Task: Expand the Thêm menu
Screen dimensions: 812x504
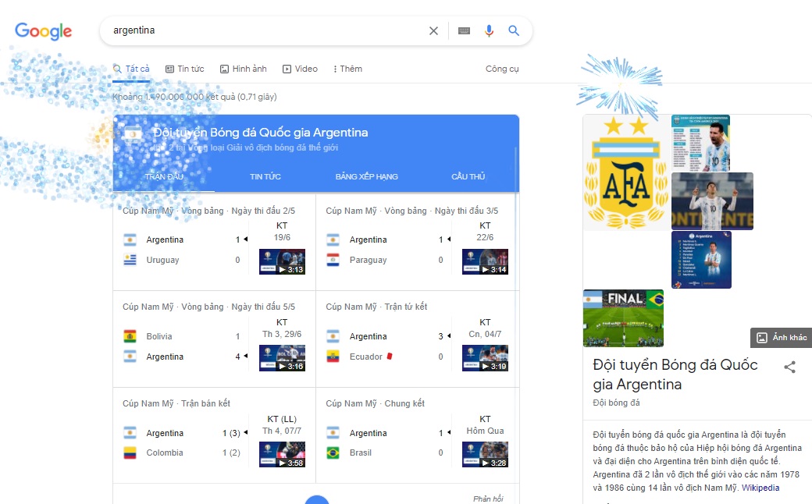Action: coord(347,69)
